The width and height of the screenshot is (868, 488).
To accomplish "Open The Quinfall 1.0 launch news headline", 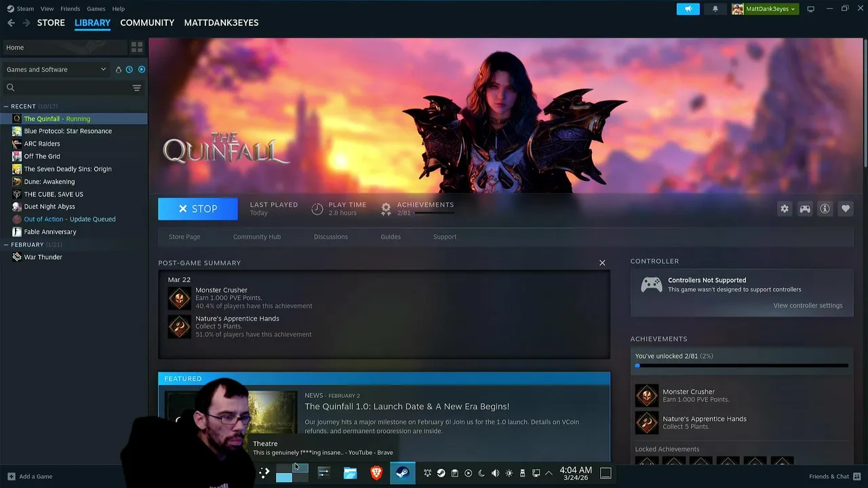I will 407,407.
